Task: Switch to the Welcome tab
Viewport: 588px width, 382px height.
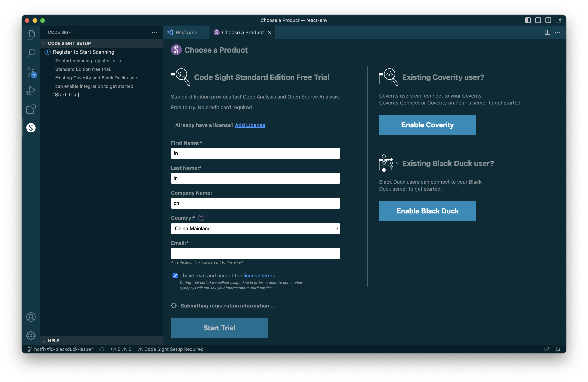Action: (x=186, y=32)
